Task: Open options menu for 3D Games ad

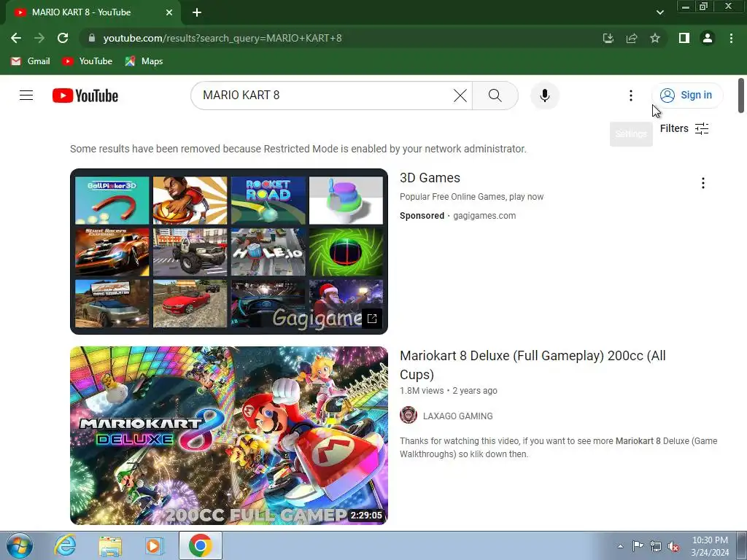Action: point(703,183)
